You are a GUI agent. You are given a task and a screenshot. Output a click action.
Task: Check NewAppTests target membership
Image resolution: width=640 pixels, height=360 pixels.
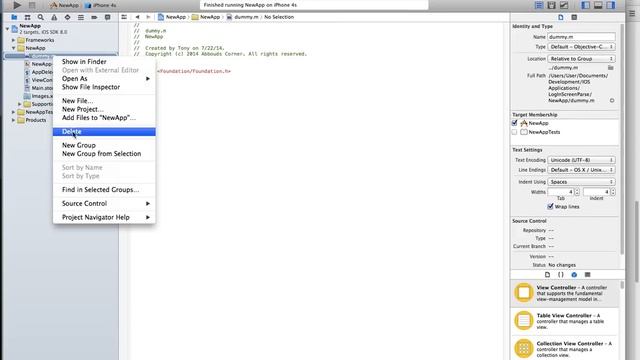coord(514,132)
